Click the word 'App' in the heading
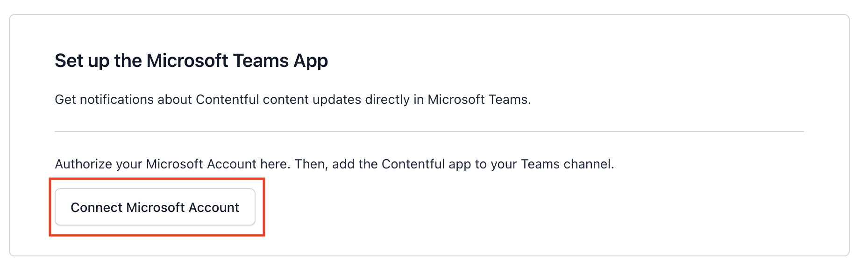This screenshot has width=868, height=277. [x=311, y=61]
